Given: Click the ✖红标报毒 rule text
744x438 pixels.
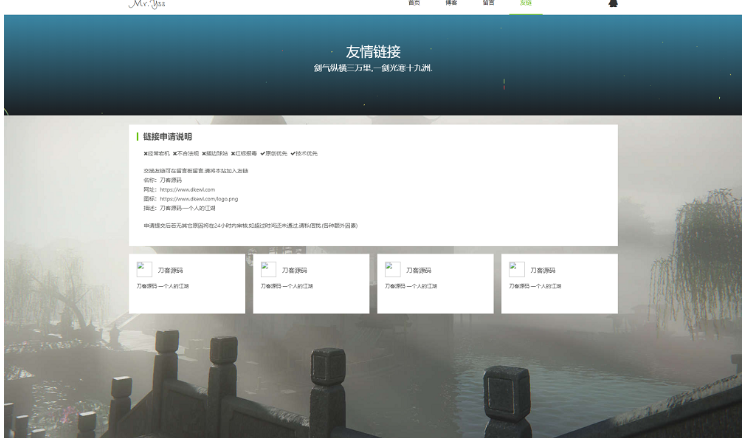Looking at the screenshot, I should click(244, 153).
